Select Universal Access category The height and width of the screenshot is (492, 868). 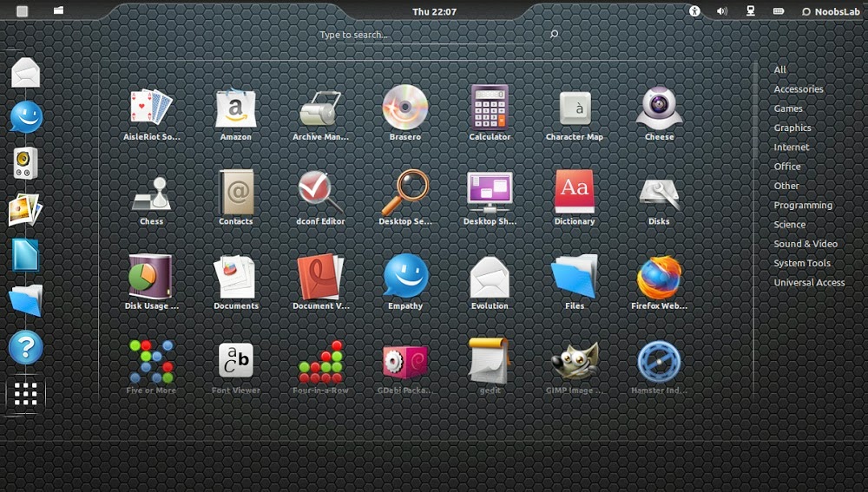pos(809,282)
